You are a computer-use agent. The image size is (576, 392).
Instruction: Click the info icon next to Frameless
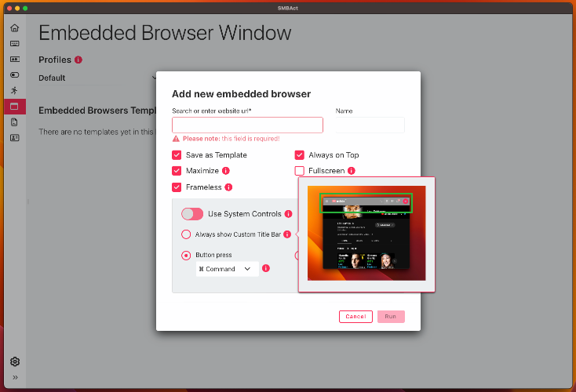tap(228, 187)
